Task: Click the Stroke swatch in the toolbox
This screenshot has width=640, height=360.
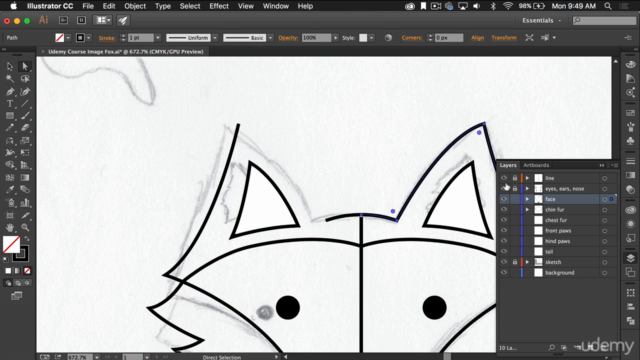Action: (20, 253)
